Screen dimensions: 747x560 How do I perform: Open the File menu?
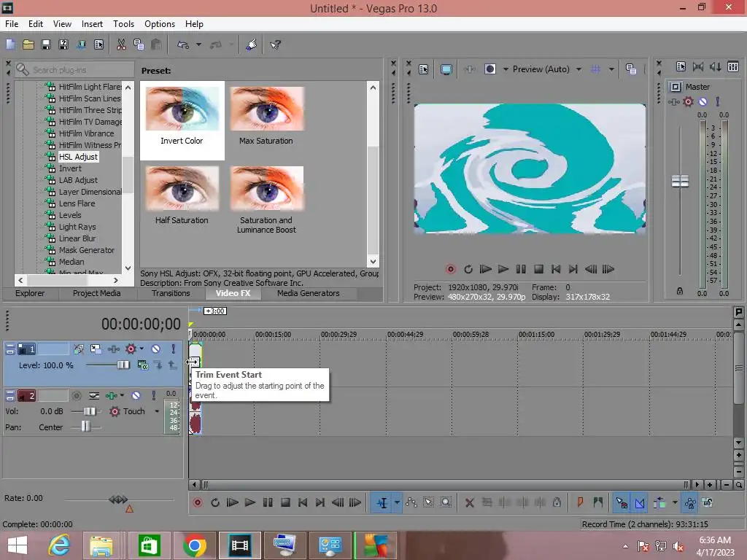pyautogui.click(x=12, y=24)
